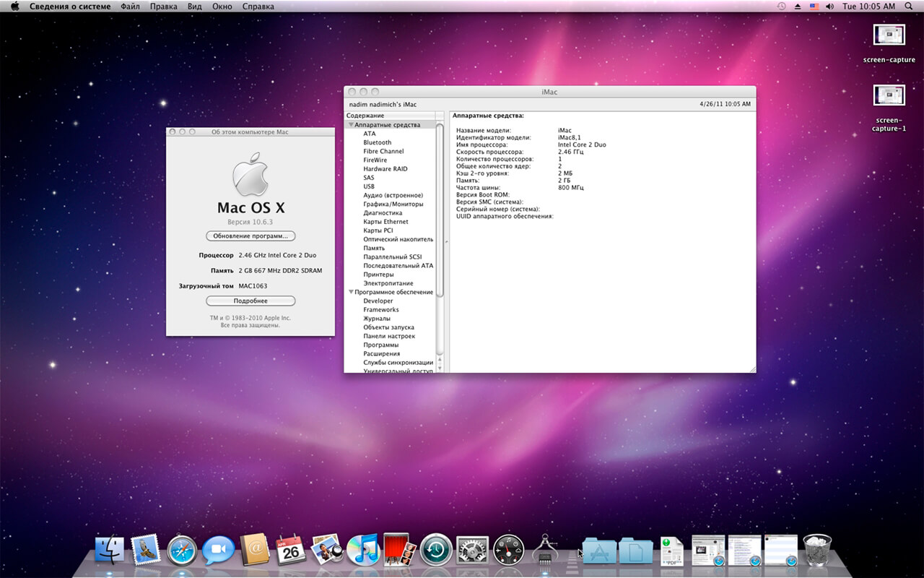Select FireWire in the sidebar
Image resolution: width=924 pixels, height=578 pixels.
375,160
